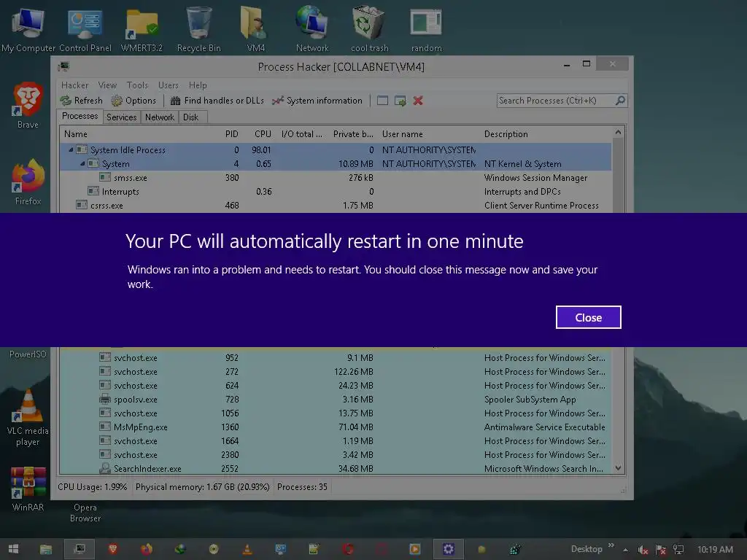Screen dimensions: 747x560
Task: Select the My Computer desktop icon
Action: (x=28, y=29)
